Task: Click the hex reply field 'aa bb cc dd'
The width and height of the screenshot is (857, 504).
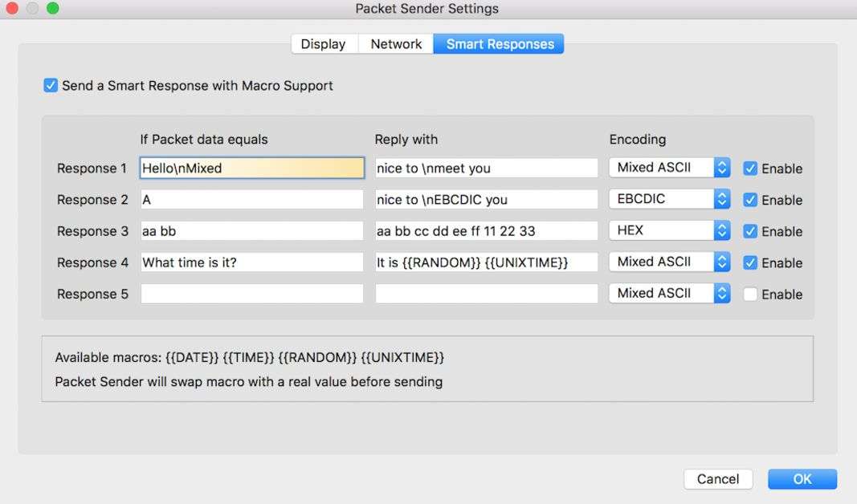Action: (487, 231)
